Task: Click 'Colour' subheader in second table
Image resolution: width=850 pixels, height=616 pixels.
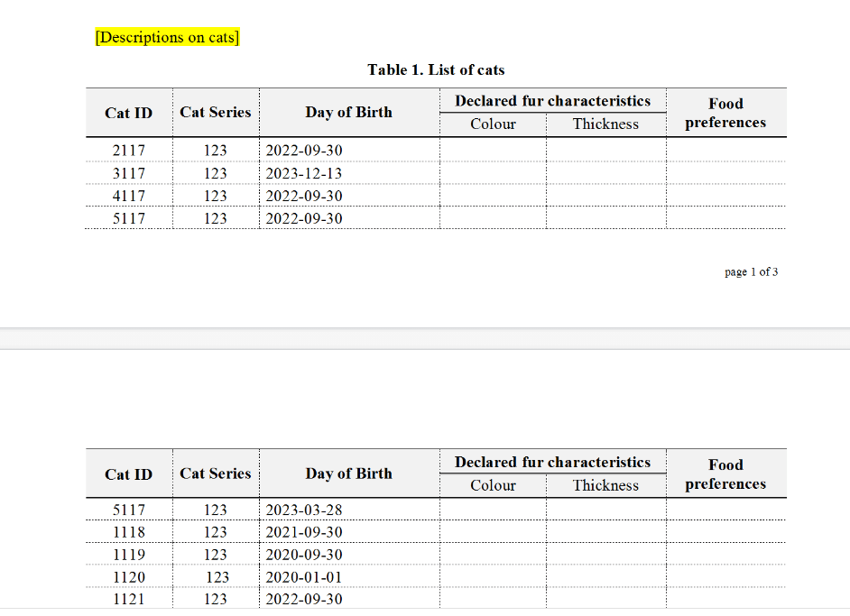Action: pyautogui.click(x=493, y=485)
